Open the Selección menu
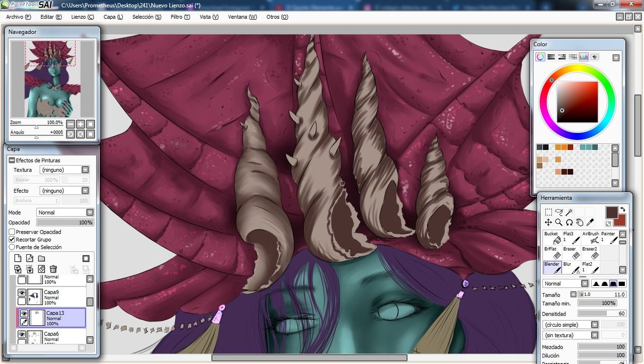This screenshot has width=644, height=364. point(147,17)
